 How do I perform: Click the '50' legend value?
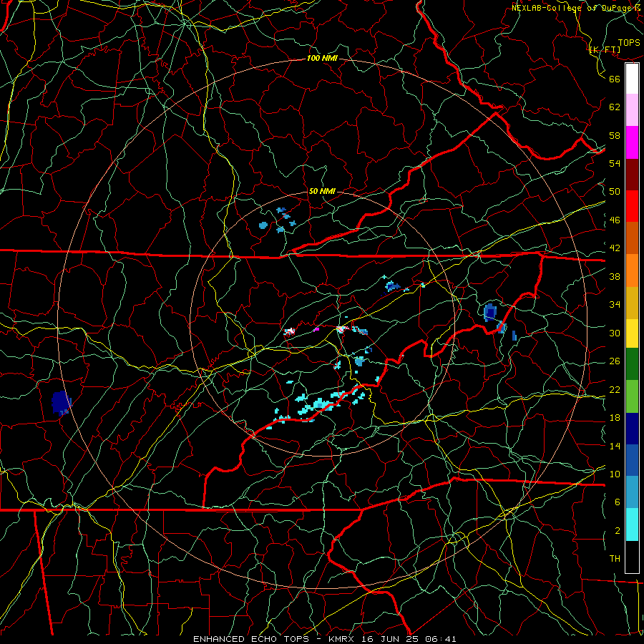[615, 192]
